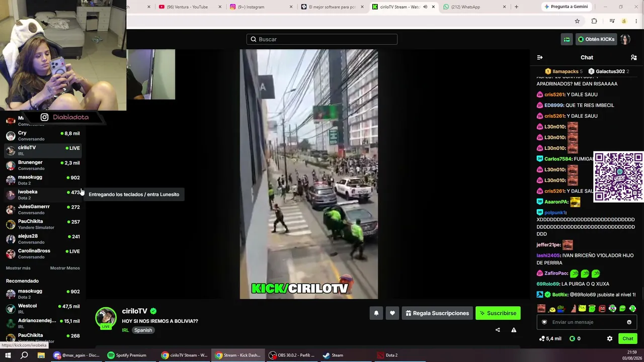Screen dimensions: 644x362
Task: Open the iwobeka channel in the sidebar
Action: point(43,195)
